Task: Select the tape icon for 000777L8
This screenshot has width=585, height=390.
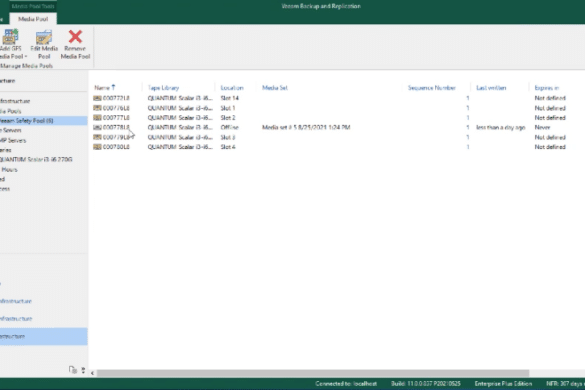Action: click(97, 118)
